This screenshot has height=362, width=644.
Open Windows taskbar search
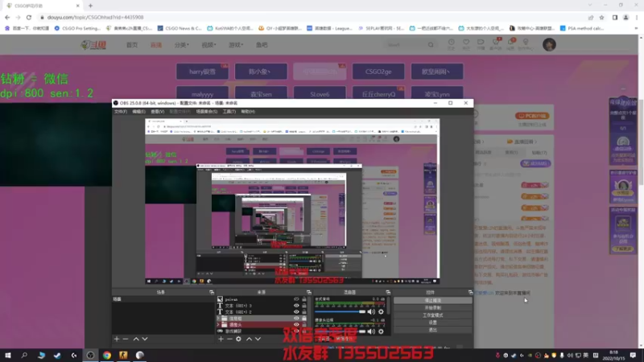pyautogui.click(x=24, y=355)
